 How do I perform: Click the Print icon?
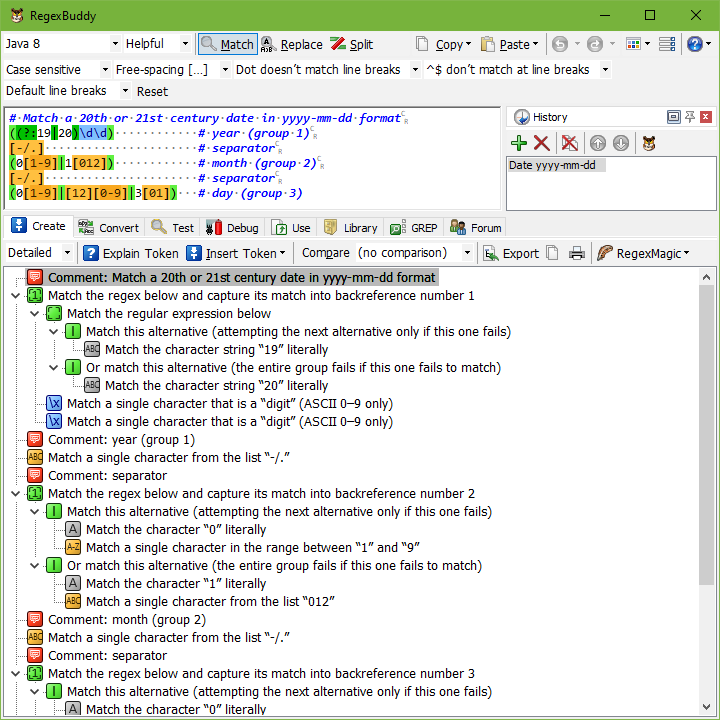coord(577,253)
